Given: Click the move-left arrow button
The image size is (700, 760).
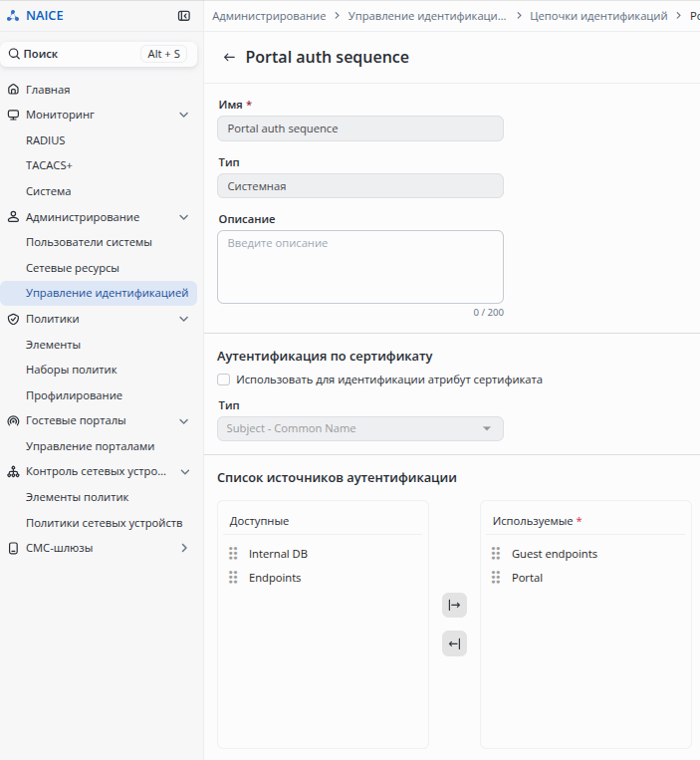Looking at the screenshot, I should 454,643.
